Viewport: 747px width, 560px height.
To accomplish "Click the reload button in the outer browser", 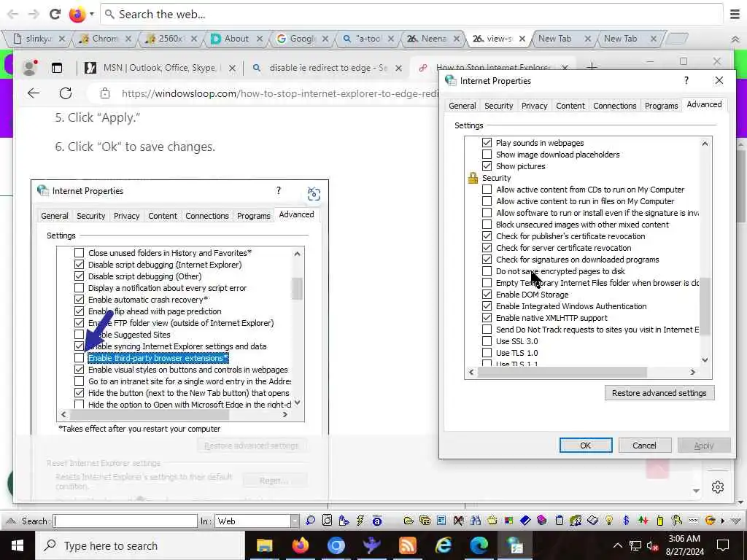I will (x=55, y=15).
